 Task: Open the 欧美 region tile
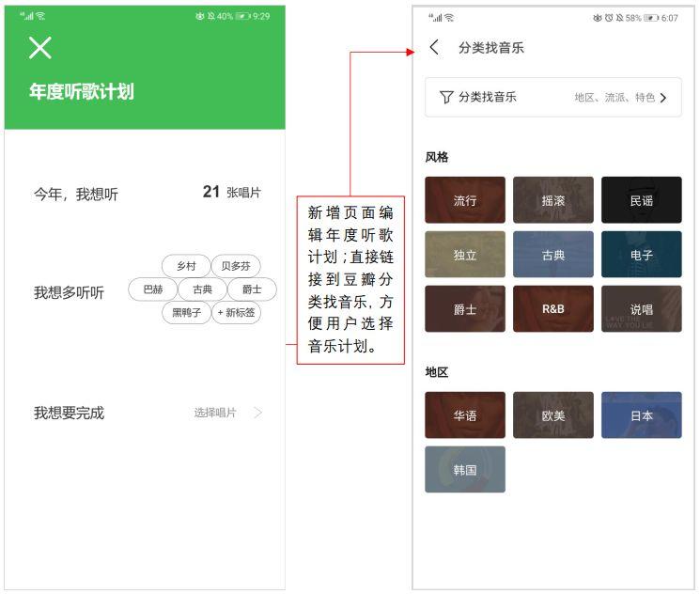[553, 414]
